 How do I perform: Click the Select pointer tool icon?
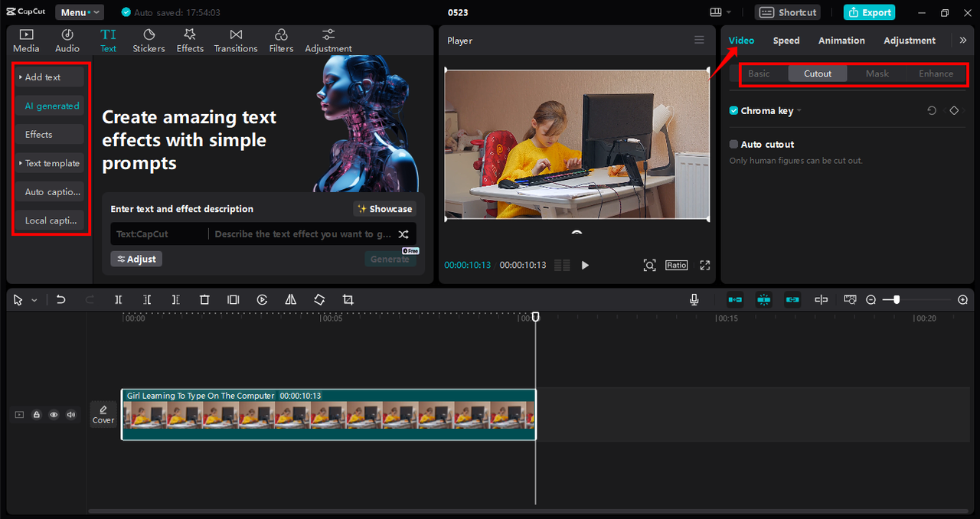(18, 300)
